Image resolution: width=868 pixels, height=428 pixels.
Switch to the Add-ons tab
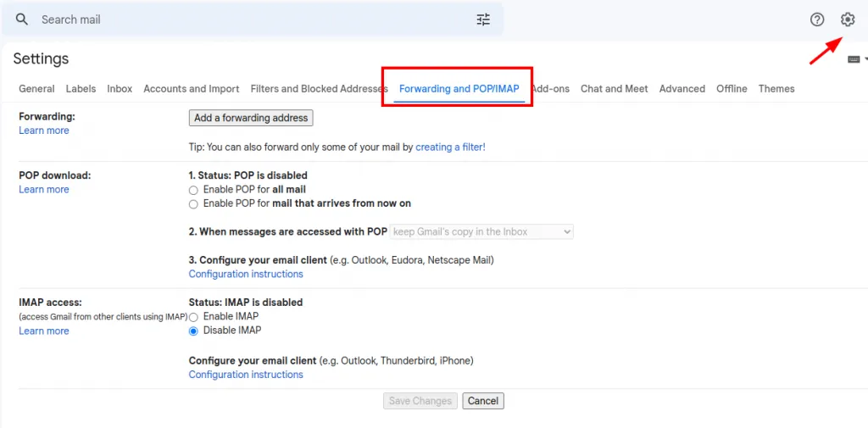pyautogui.click(x=550, y=89)
